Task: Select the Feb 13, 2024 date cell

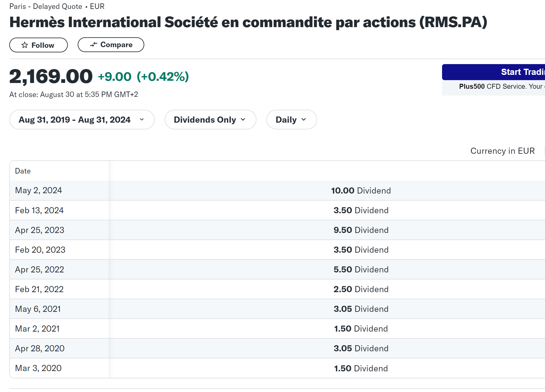Action: click(x=59, y=210)
